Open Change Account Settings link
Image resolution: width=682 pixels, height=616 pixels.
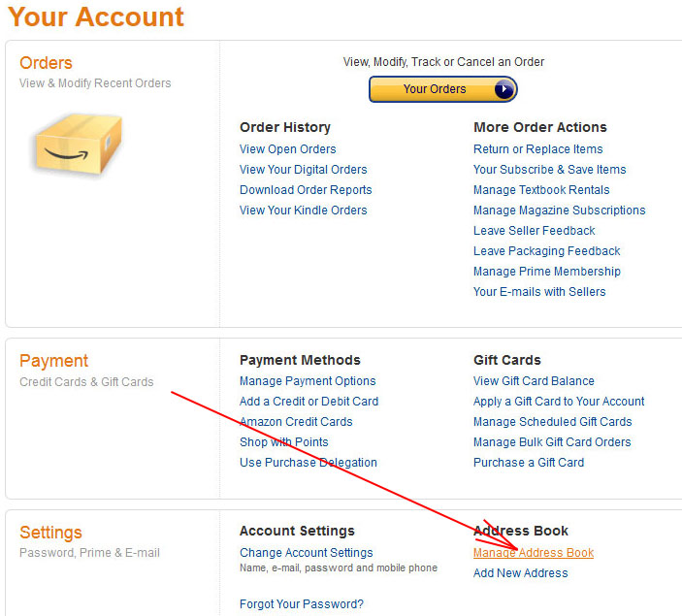(x=306, y=553)
